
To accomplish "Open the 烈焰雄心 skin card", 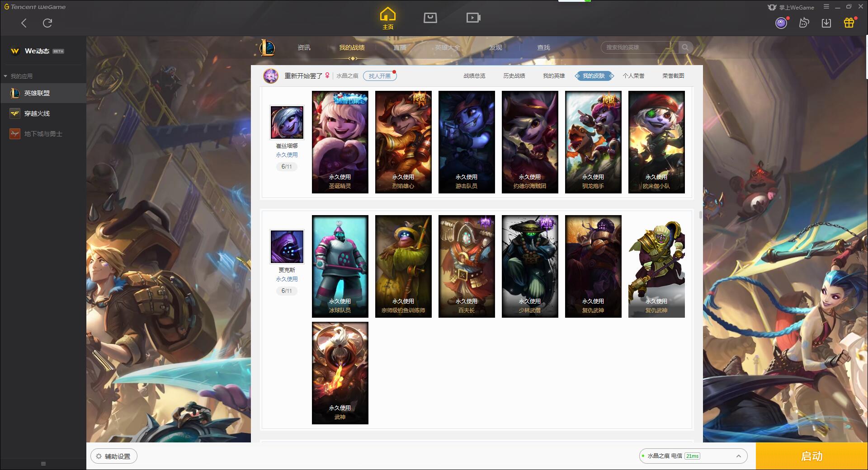I will [x=403, y=142].
